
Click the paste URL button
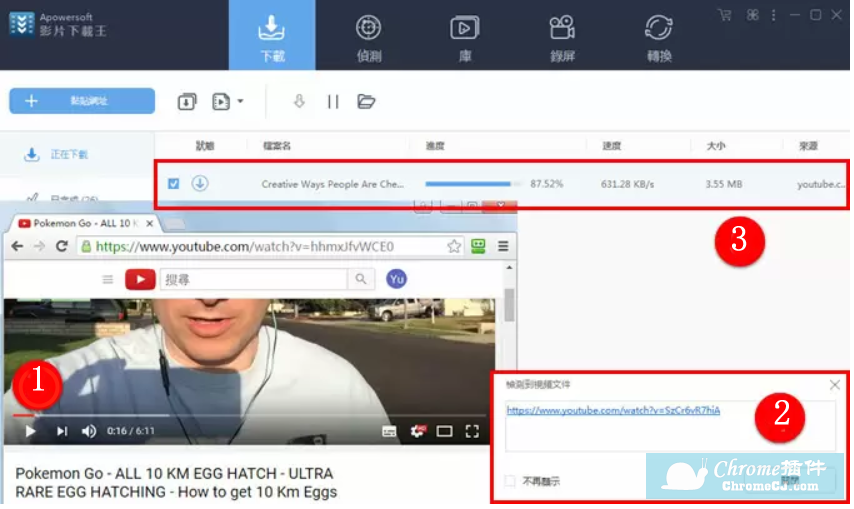point(82,101)
